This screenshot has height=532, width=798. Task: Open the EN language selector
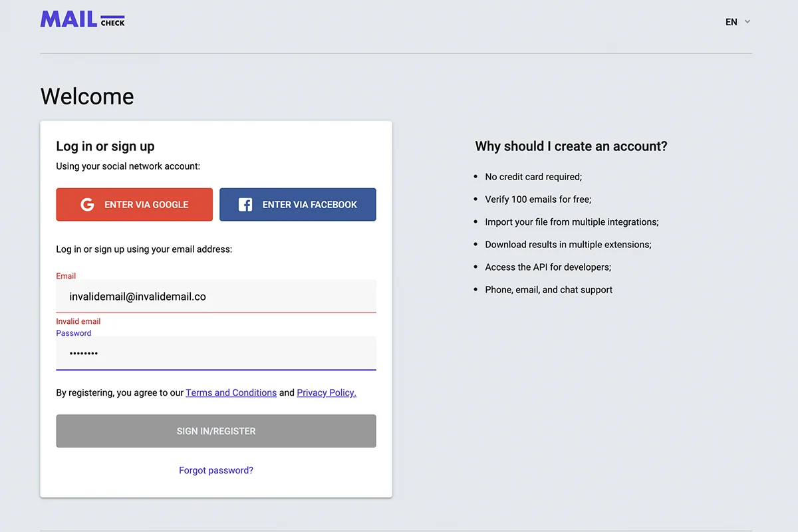(x=731, y=22)
